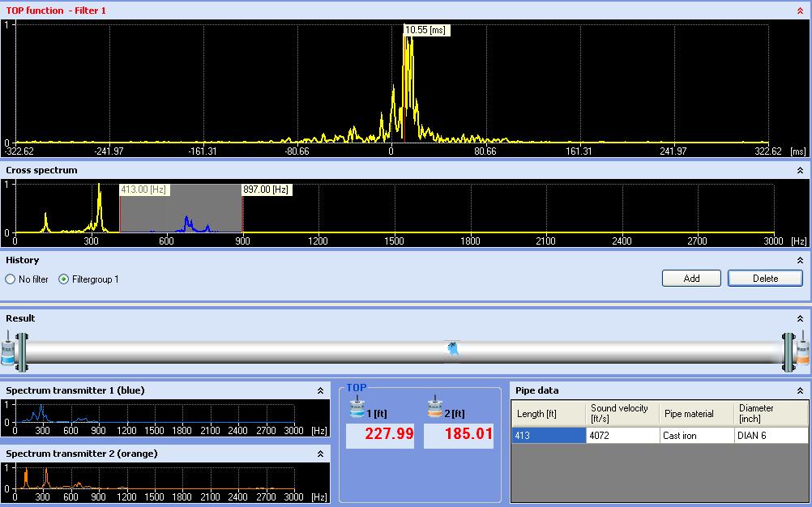Collapse the Result panel

(x=801, y=319)
